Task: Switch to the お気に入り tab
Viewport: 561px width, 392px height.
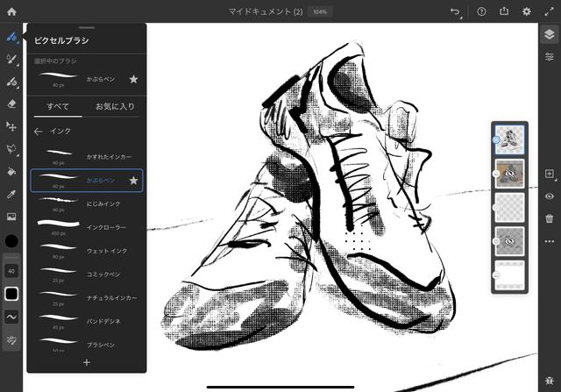Action: tap(115, 106)
